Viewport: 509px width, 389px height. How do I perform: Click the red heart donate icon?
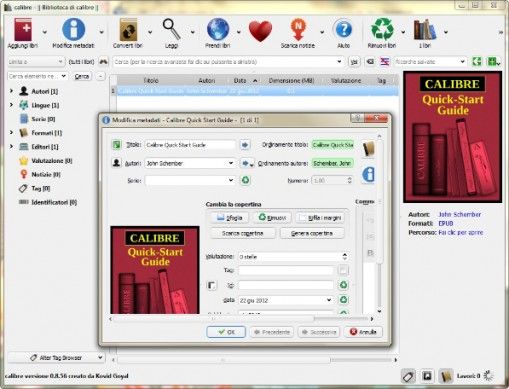(260, 31)
